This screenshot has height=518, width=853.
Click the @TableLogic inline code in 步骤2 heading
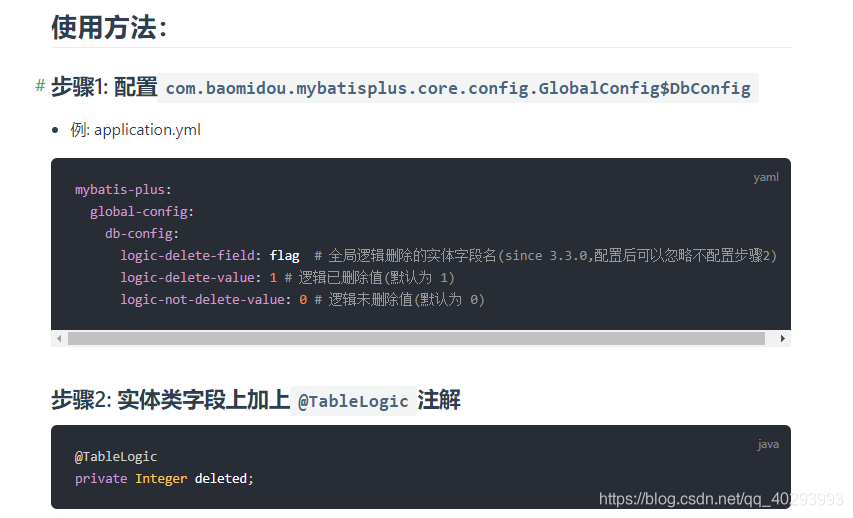[x=353, y=401]
